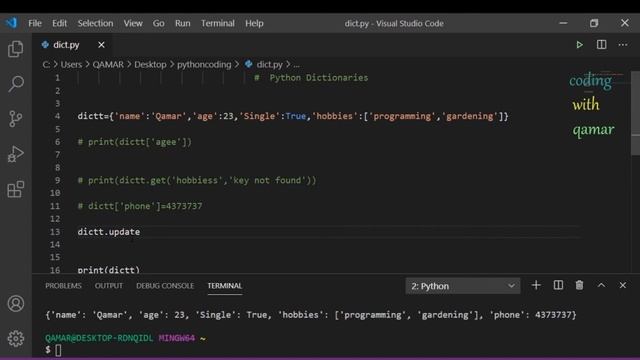
Task: Open the Run and Debug view
Action: click(x=16, y=154)
